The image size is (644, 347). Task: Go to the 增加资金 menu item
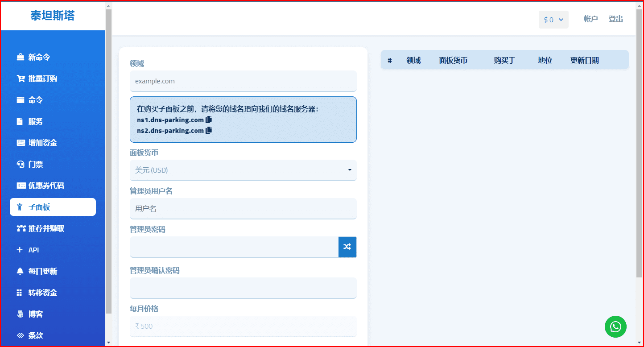point(42,143)
